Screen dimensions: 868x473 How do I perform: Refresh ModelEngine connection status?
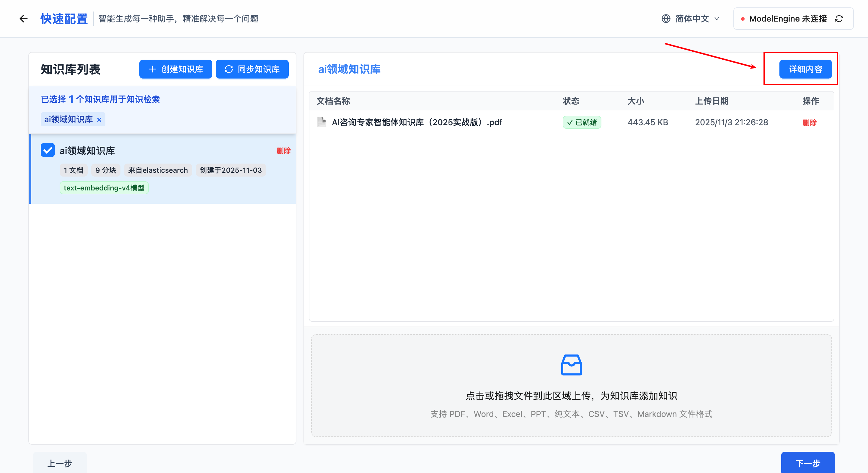pyautogui.click(x=839, y=19)
